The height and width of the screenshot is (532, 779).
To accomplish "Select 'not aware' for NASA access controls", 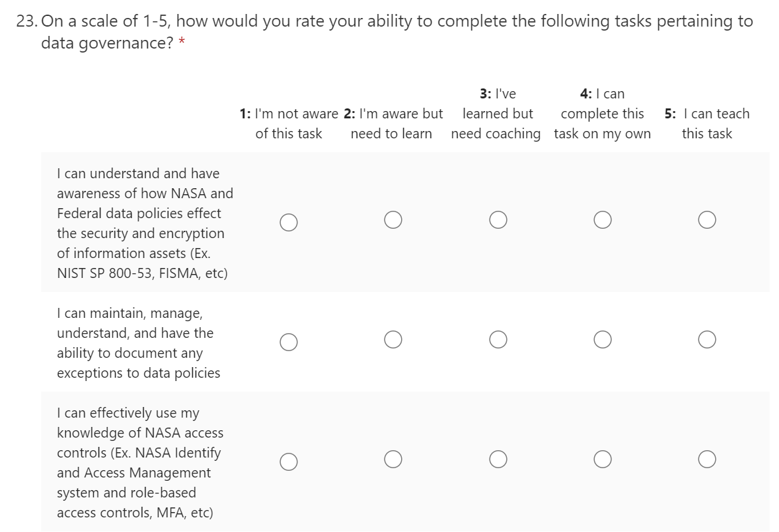I will point(289,461).
